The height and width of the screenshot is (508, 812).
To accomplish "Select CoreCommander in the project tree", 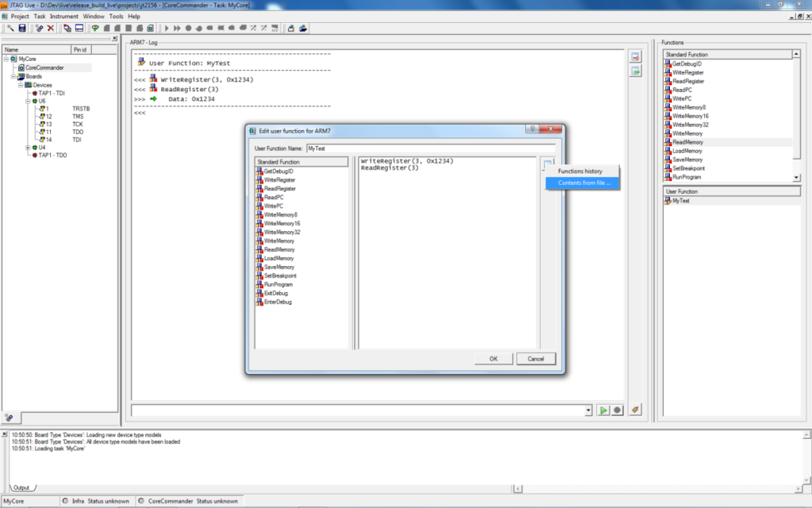I will coord(44,67).
